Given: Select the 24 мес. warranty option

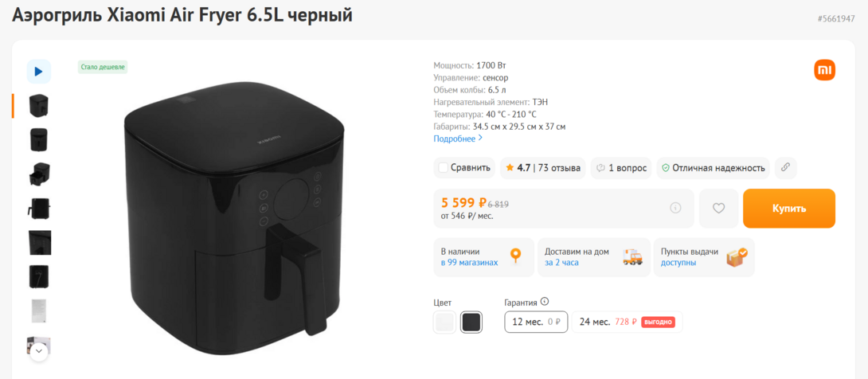Looking at the screenshot, I should pyautogui.click(x=628, y=322).
